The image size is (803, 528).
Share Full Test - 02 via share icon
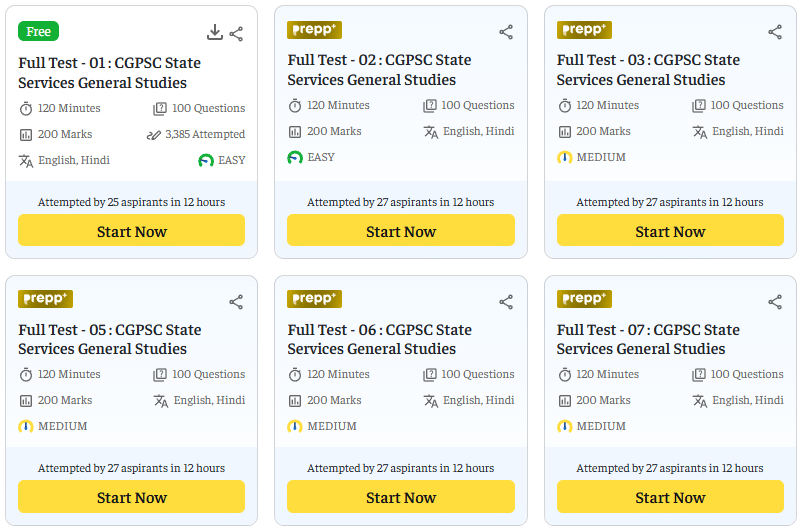point(506,32)
